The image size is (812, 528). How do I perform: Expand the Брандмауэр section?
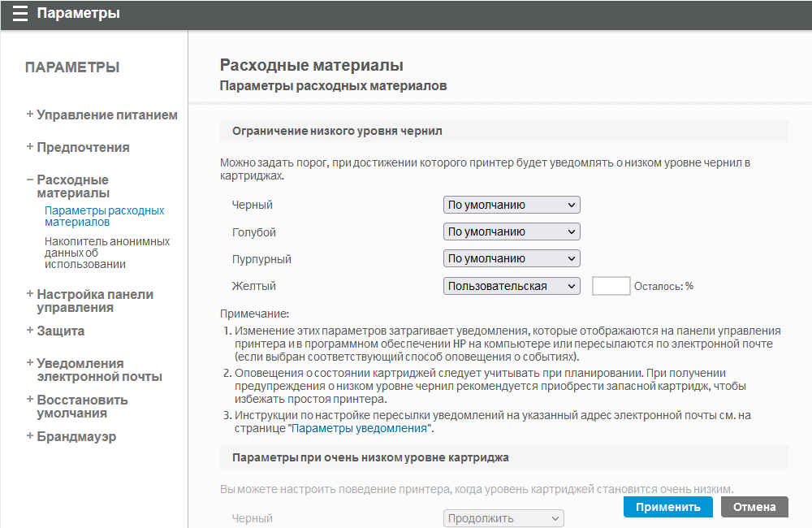point(76,437)
